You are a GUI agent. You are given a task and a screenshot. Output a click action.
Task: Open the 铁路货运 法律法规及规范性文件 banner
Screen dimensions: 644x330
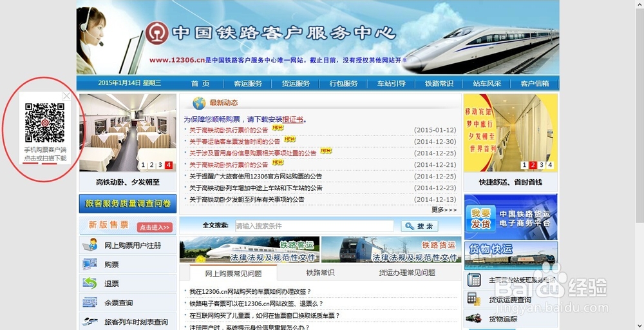392,249
